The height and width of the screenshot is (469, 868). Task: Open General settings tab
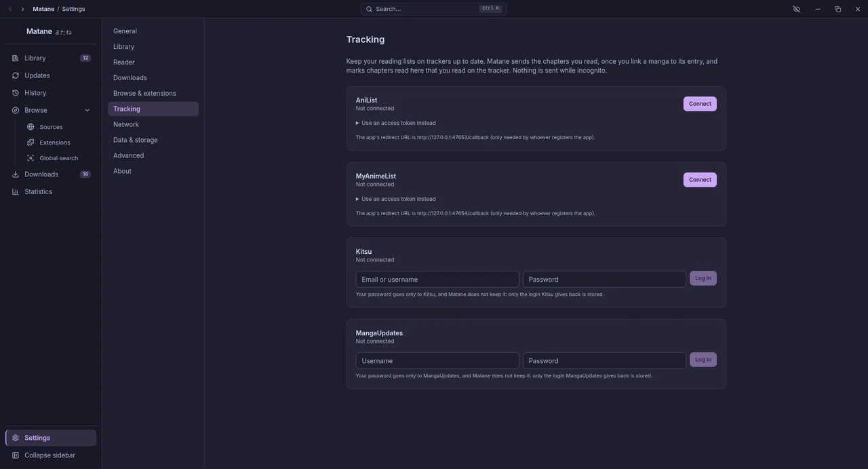point(153,31)
